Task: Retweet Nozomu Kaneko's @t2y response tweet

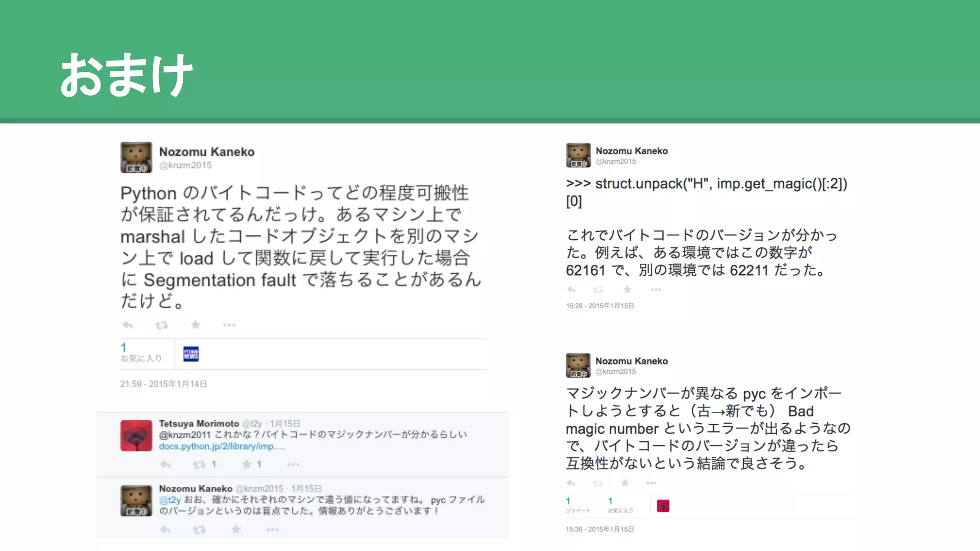Action: coord(199,529)
